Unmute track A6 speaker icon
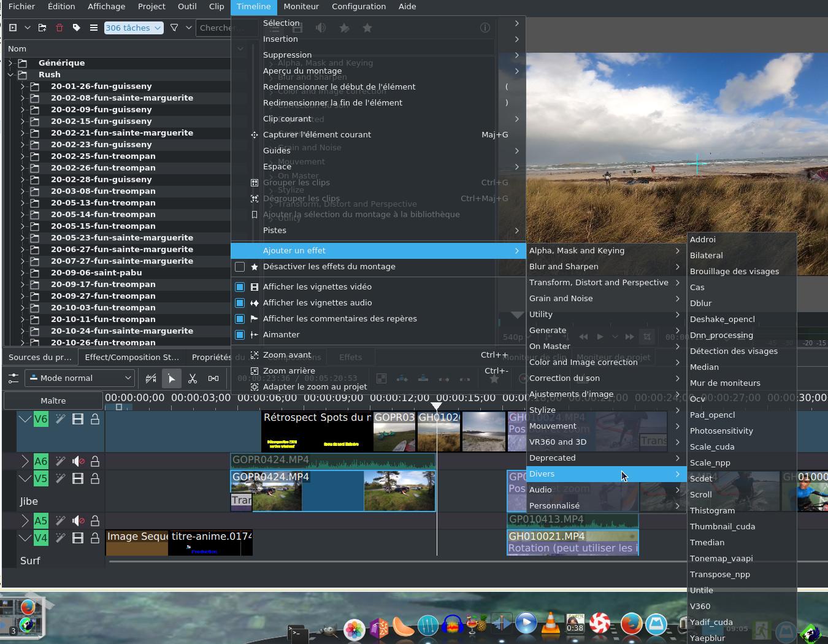The height and width of the screenshot is (644, 828). click(78, 461)
